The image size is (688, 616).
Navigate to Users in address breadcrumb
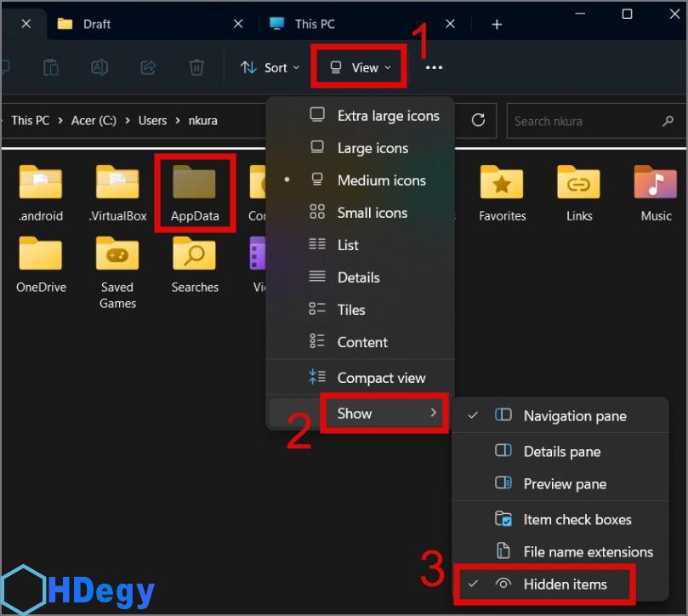pos(152,121)
